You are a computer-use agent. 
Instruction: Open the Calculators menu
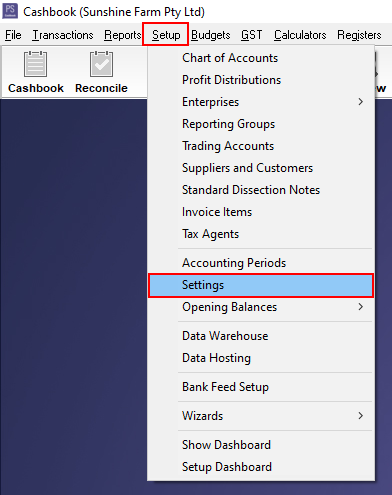tap(300, 35)
